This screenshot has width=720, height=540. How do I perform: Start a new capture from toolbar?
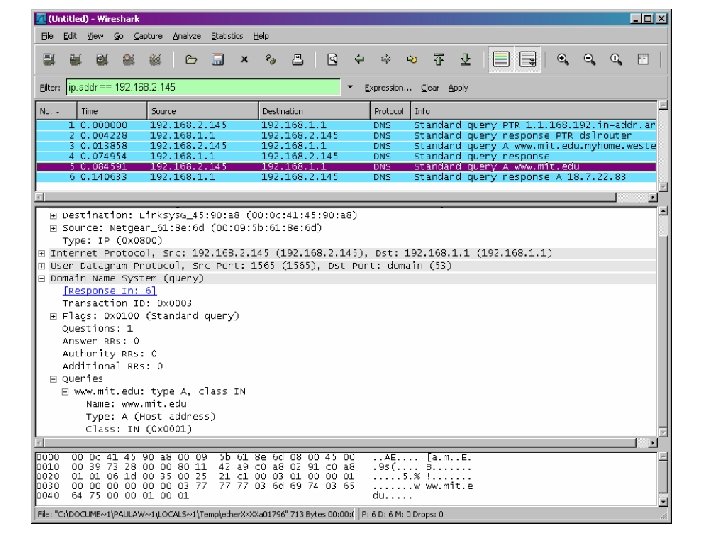coord(102,60)
